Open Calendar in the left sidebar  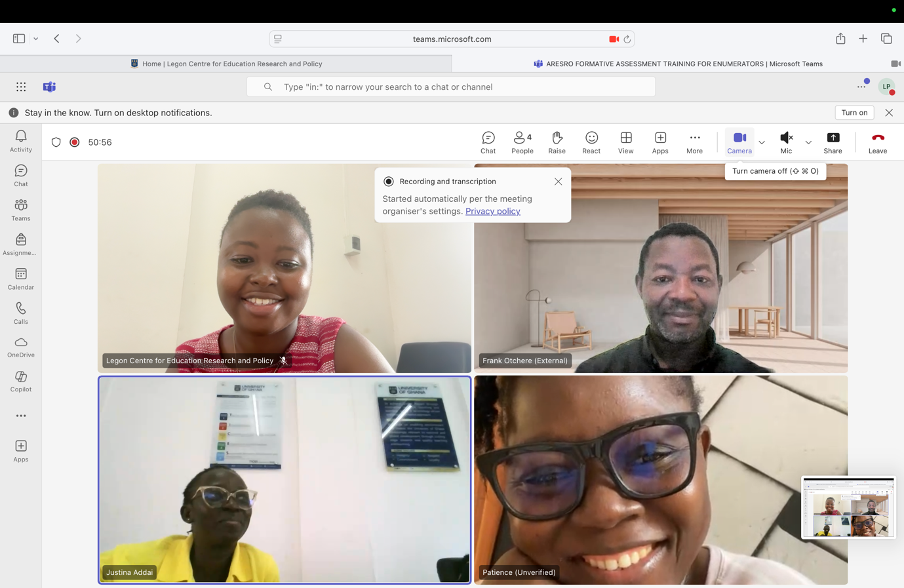21,279
